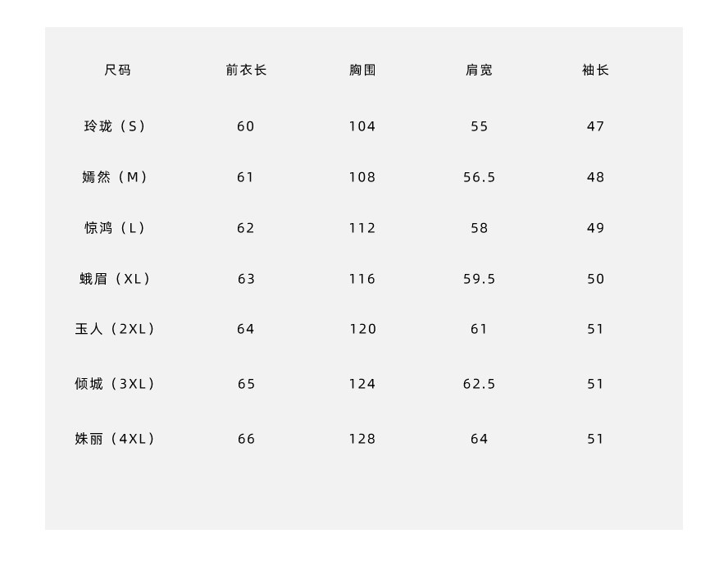Select the 112 chest measurement cell
This screenshot has height=575, width=728.
[362, 228]
